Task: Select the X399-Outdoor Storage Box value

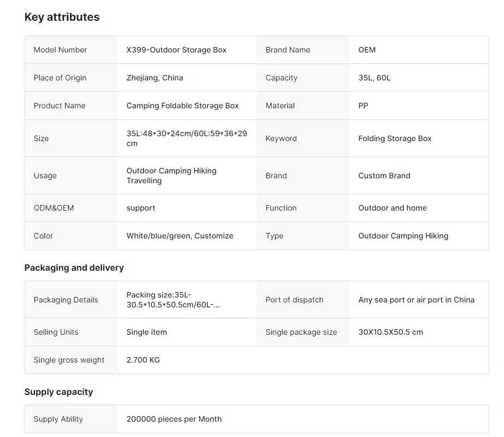Action: (x=176, y=50)
